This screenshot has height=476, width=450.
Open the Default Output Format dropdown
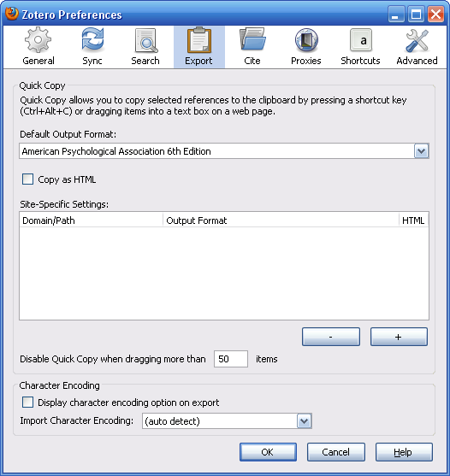tap(224, 151)
